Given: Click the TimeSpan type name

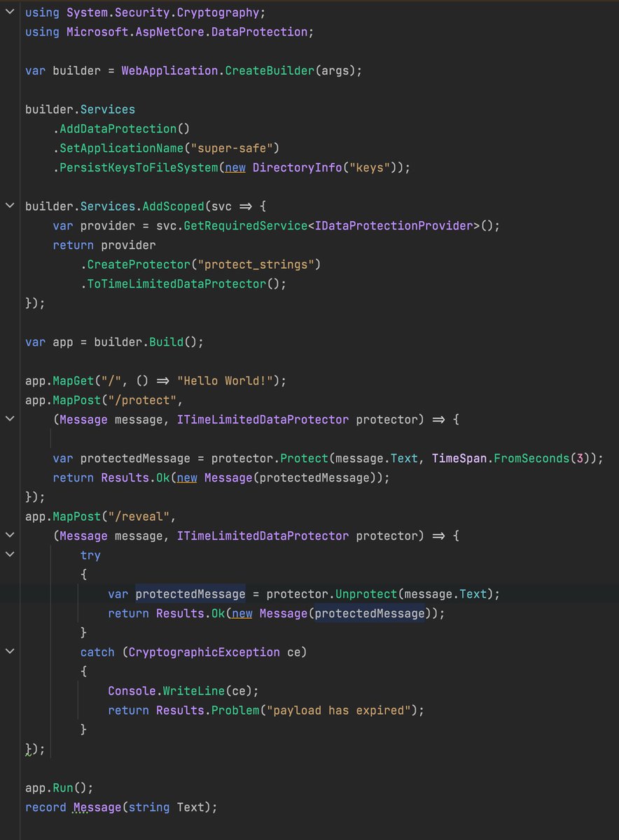Looking at the screenshot, I should [x=459, y=458].
